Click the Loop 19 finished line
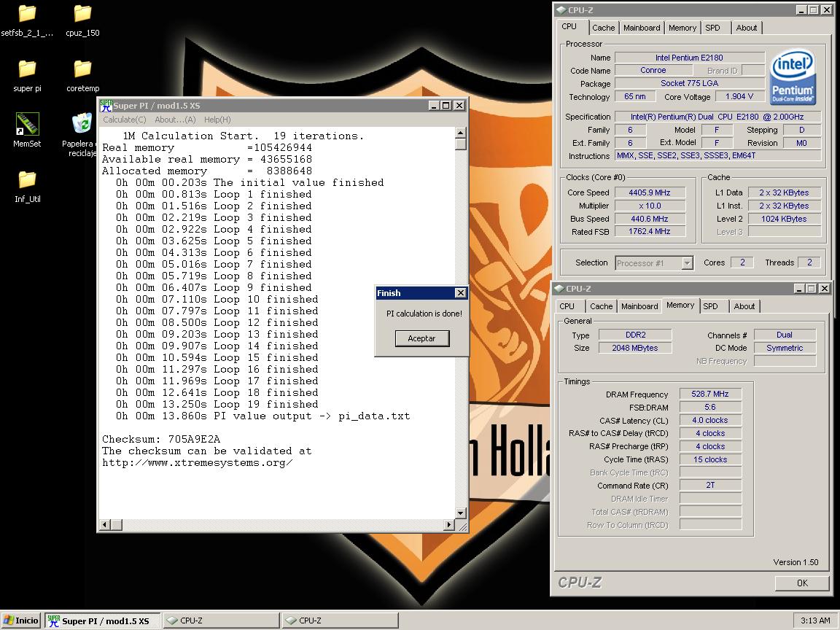The height and width of the screenshot is (630, 840). [217, 405]
